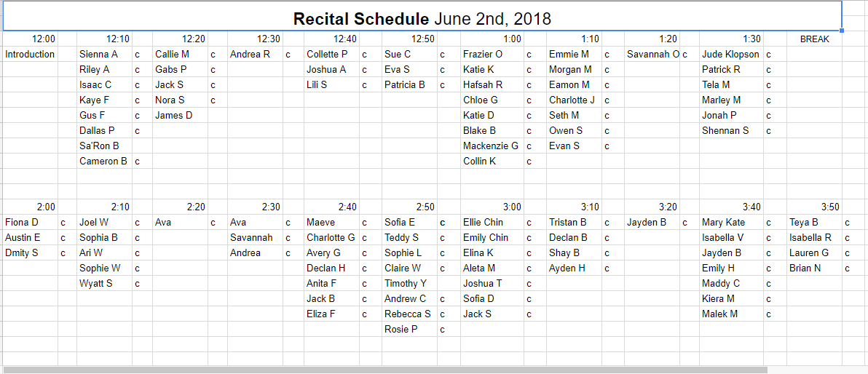Select the Recital Schedule title cell
The image size is (868, 374).
pos(422,16)
